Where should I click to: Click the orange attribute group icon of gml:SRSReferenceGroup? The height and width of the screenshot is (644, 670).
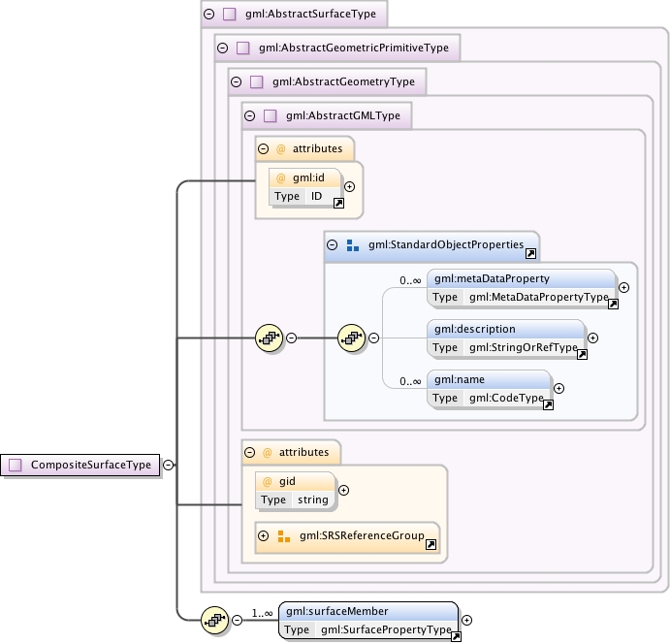click(x=284, y=536)
